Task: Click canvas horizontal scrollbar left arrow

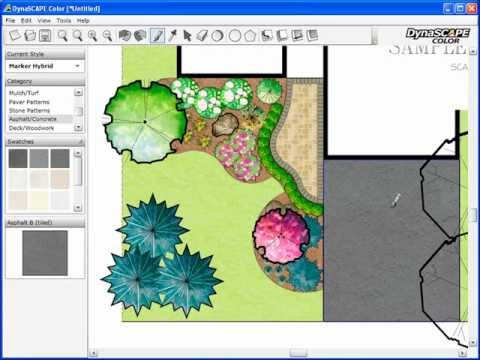Action: tap(94, 353)
